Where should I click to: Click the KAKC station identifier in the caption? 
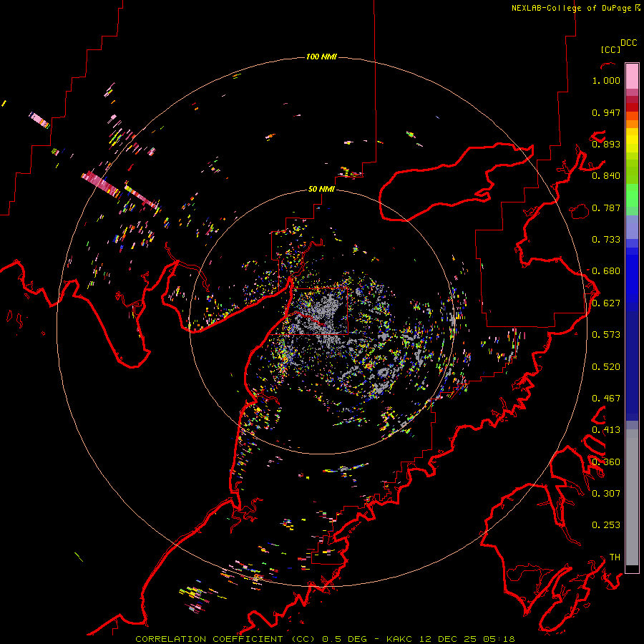click(x=401, y=639)
